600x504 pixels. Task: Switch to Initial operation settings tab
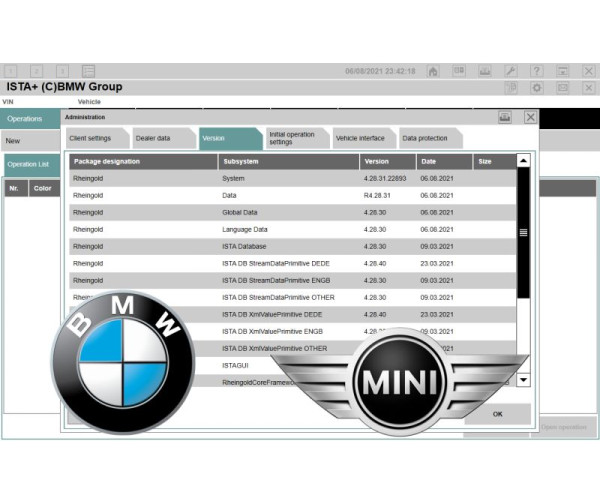pyautogui.click(x=292, y=138)
